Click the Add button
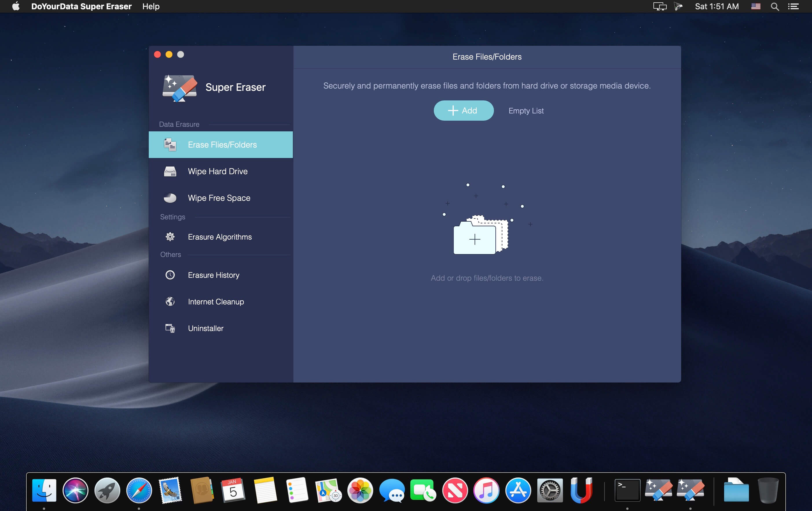 point(463,111)
